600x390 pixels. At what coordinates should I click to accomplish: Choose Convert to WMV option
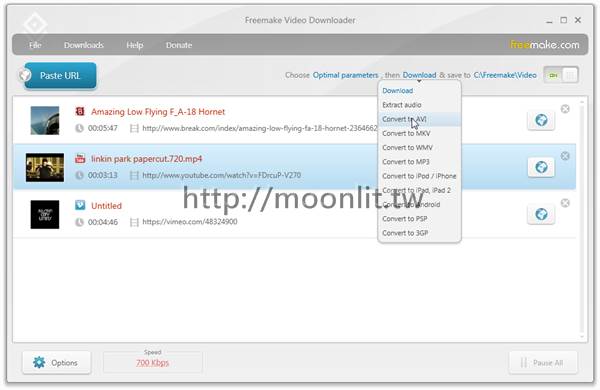point(407,147)
